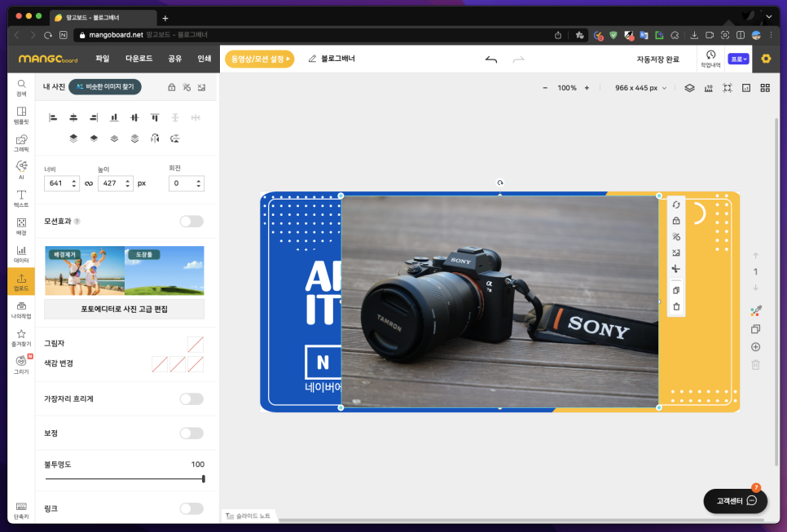This screenshot has width=787, height=532.
Task: Click the 도장툴 stamp tool thumbnail
Action: pos(164,270)
